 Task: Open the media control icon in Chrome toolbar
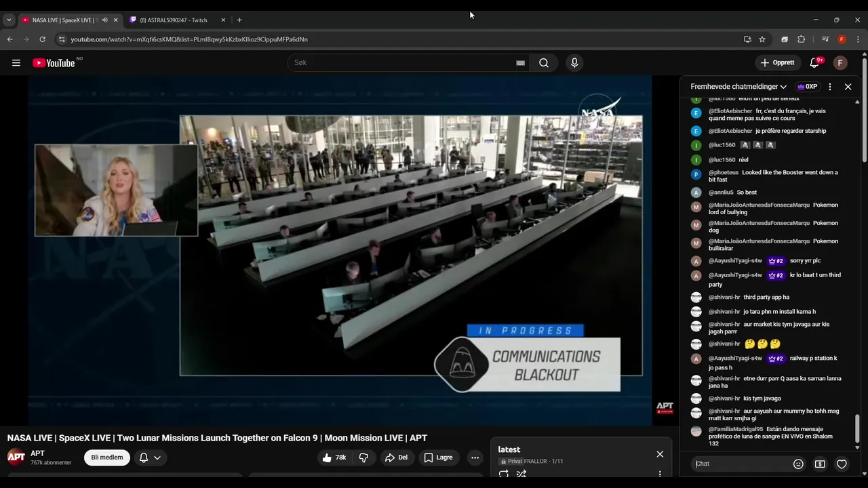(825, 39)
